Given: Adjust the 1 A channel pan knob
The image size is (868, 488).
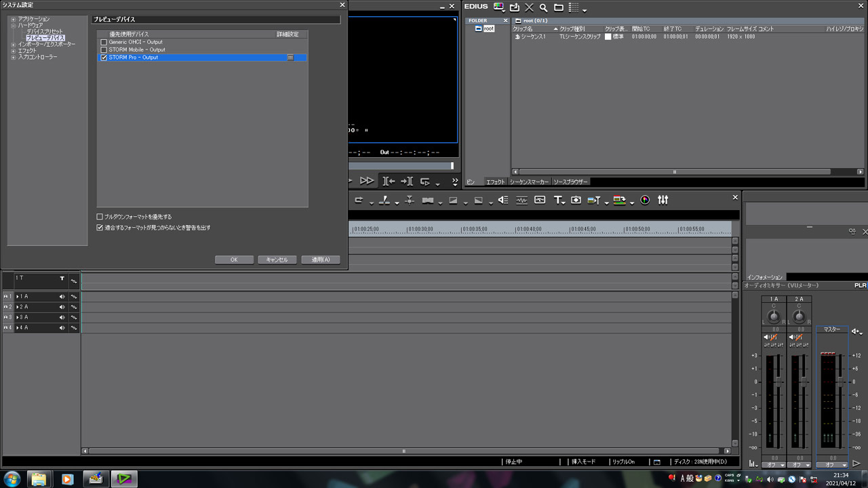Looking at the screenshot, I should coord(774,316).
